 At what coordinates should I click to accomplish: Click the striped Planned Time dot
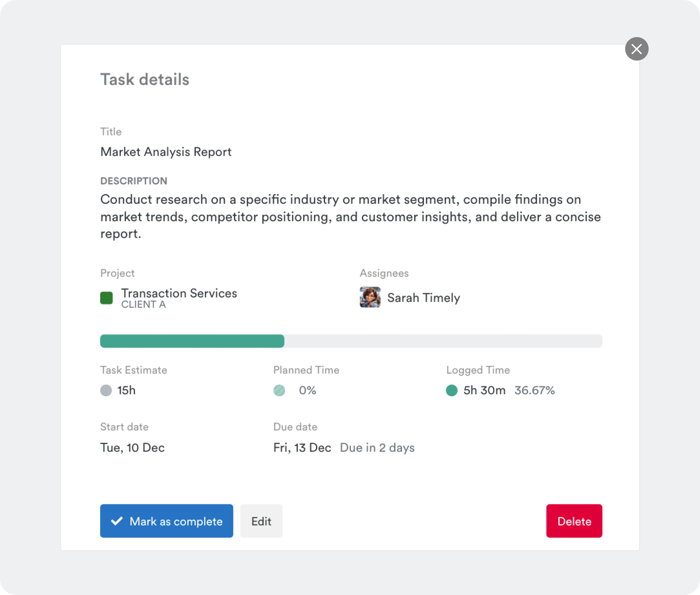(x=279, y=390)
